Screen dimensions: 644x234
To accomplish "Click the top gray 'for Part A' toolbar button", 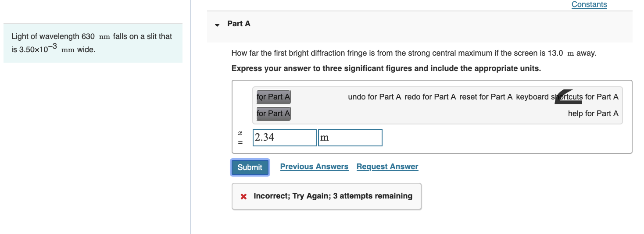I will [273, 97].
